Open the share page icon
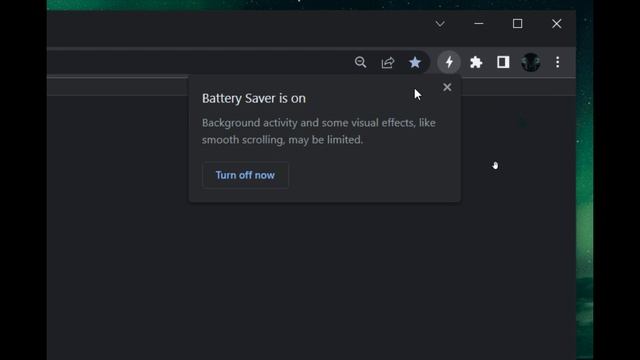 pyautogui.click(x=387, y=62)
